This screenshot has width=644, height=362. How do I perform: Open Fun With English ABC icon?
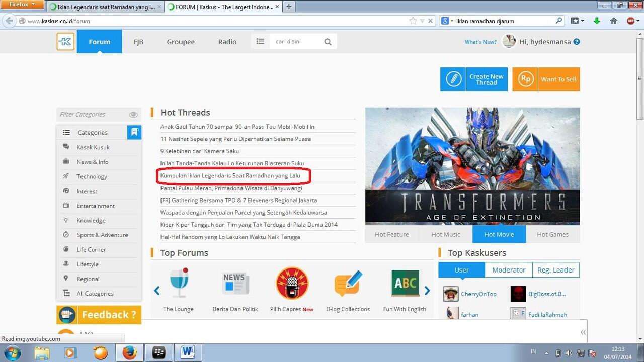point(405,283)
